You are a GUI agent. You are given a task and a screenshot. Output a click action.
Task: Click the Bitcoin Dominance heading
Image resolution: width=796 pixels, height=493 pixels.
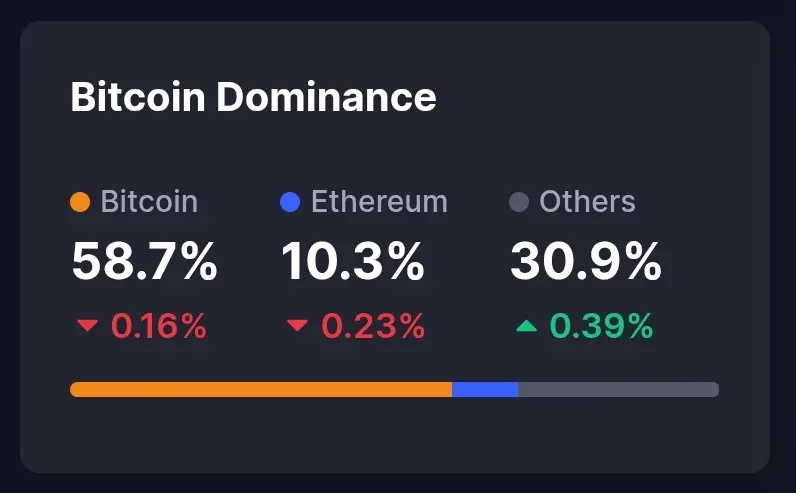click(x=253, y=98)
